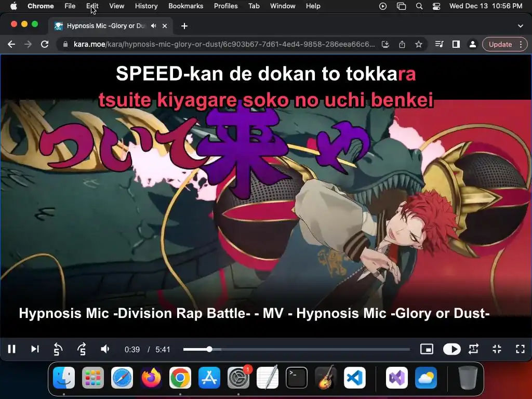Screen dimensions: 532x399
Task: Open the Profiles menu
Action: [225, 6]
